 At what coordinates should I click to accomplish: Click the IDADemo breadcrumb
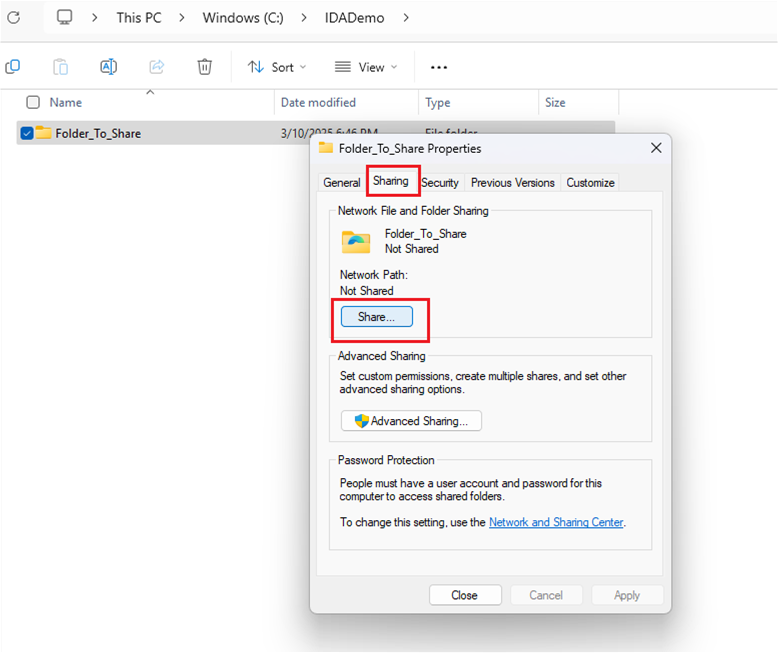(354, 18)
